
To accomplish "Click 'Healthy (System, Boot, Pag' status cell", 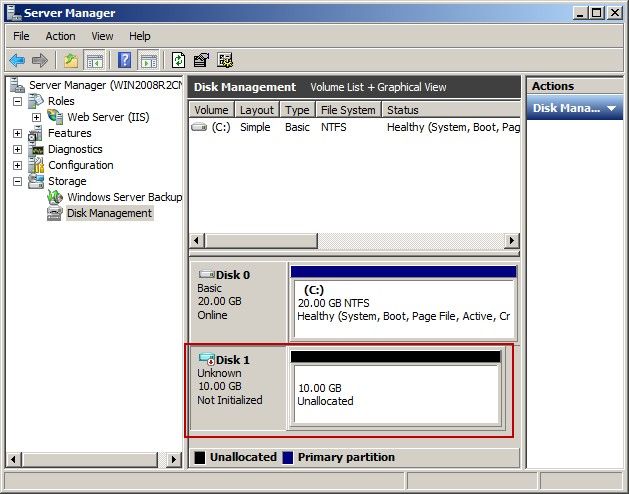I will pyautogui.click(x=453, y=127).
